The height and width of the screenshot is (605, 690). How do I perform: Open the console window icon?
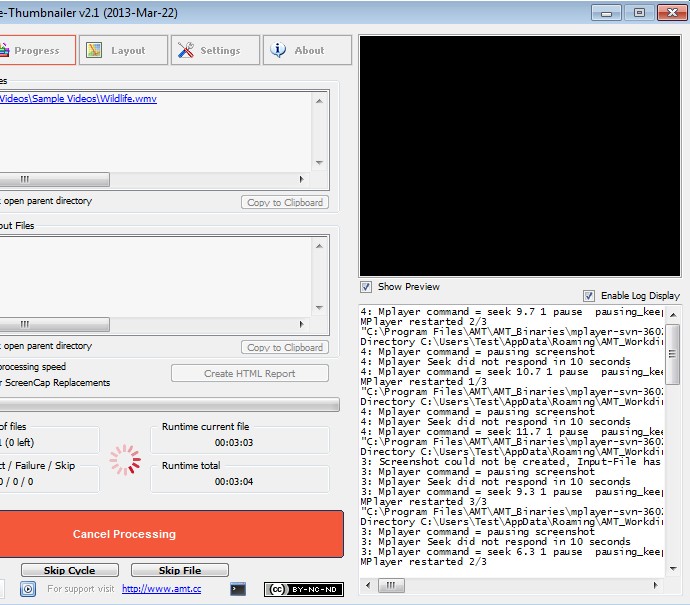(x=238, y=589)
